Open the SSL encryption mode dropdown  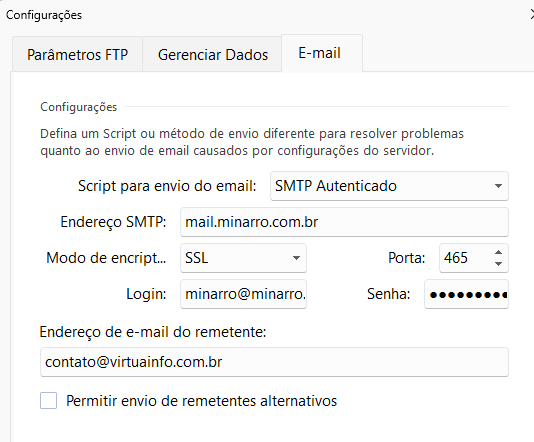[x=243, y=258]
